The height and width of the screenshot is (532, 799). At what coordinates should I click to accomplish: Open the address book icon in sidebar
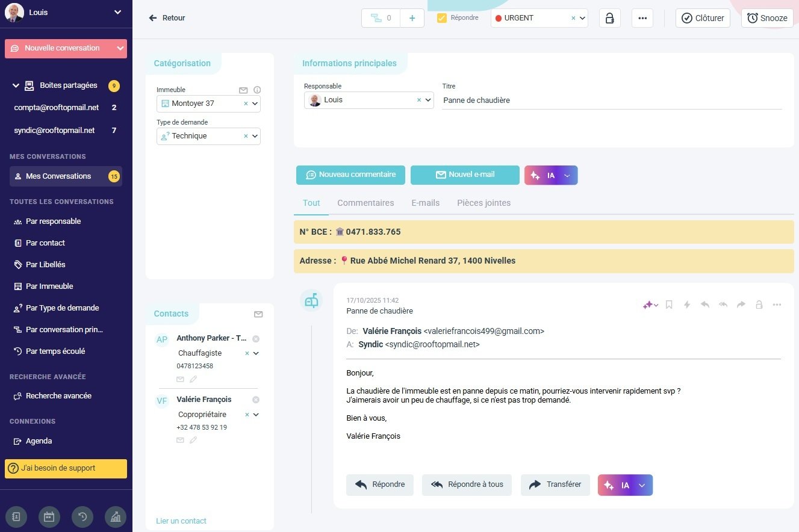pos(16,517)
